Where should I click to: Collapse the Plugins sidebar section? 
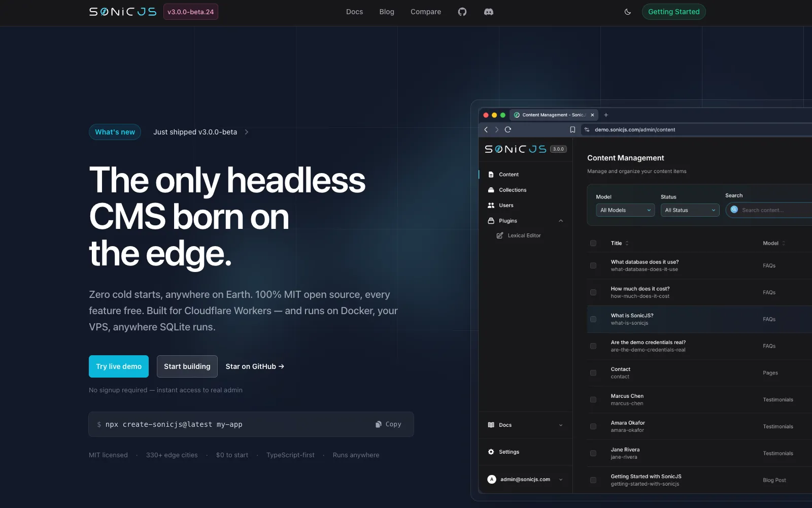561,221
